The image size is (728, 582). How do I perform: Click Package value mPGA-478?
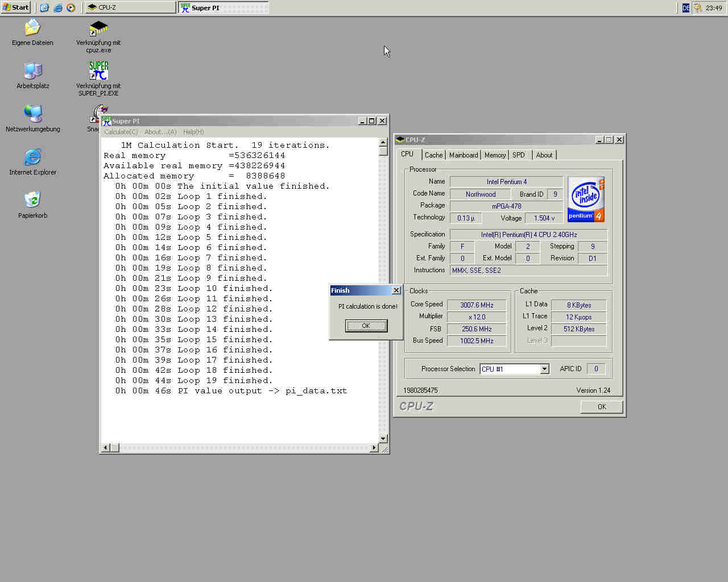(506, 206)
